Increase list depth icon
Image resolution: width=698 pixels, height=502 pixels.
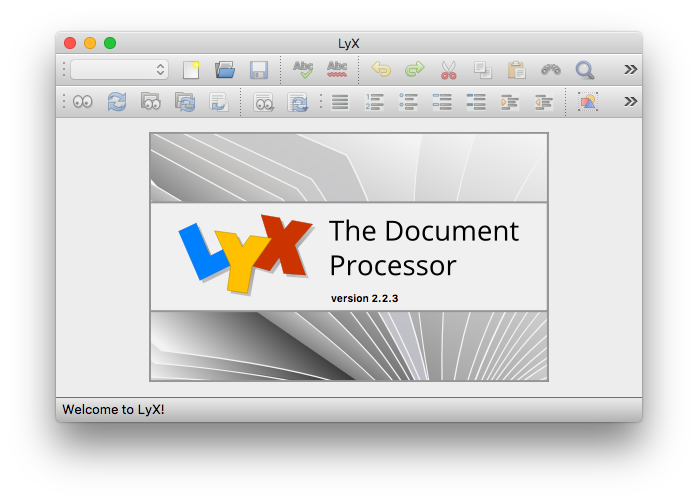[x=510, y=102]
